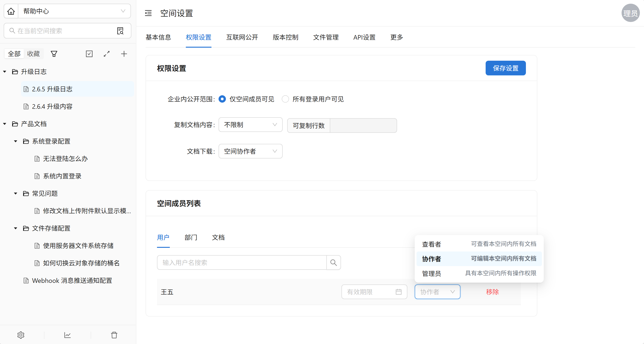
Task: Open document 2.6.4 升级内容
Action: point(52,106)
